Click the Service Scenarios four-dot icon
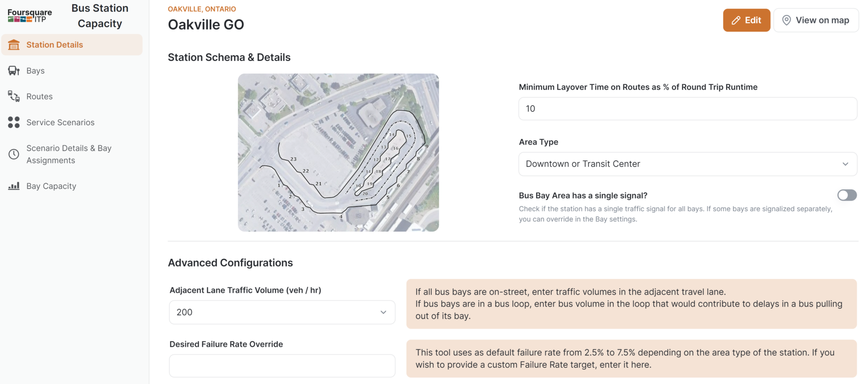The image size is (868, 384). coord(14,122)
